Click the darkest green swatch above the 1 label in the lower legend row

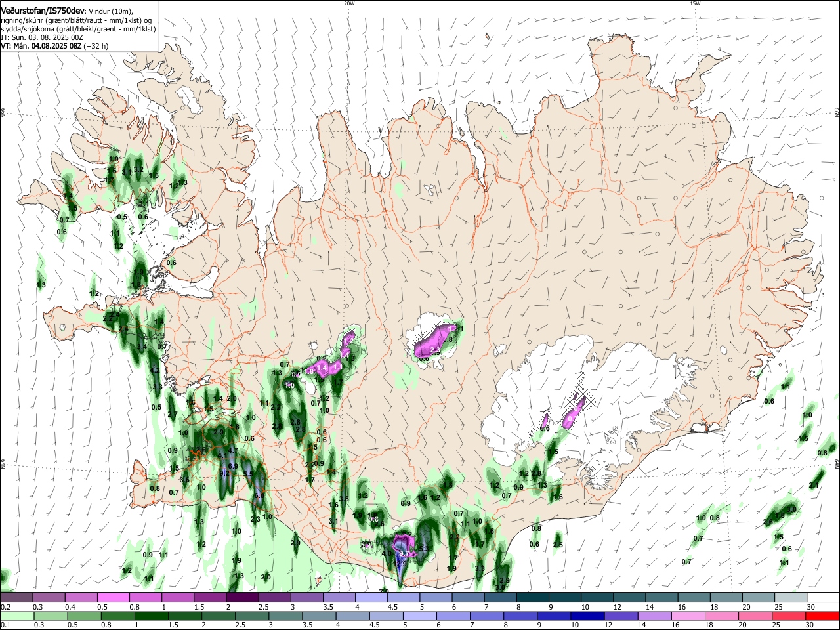(x=152, y=616)
